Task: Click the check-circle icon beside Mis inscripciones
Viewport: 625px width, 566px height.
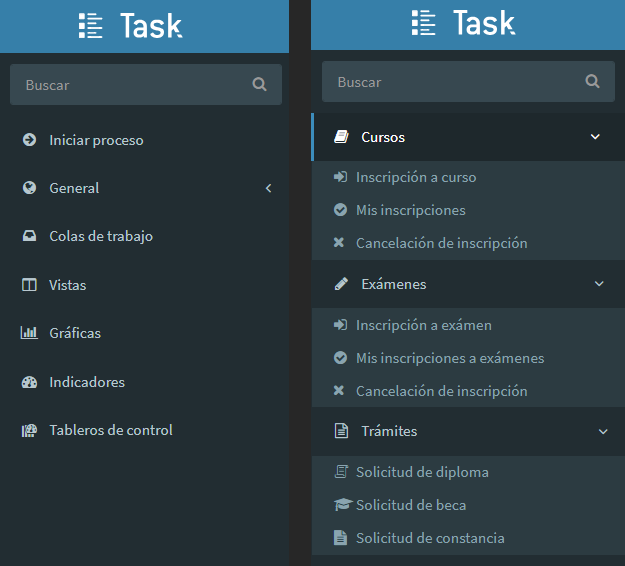Action: coord(340,210)
